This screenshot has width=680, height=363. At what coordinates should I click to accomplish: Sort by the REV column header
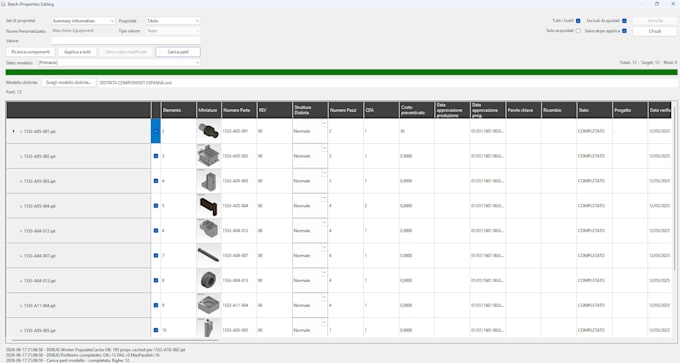(275, 110)
